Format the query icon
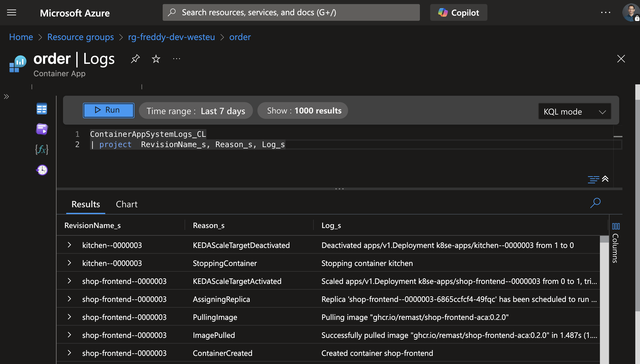Screen dimensions: 640x364 point(593,179)
